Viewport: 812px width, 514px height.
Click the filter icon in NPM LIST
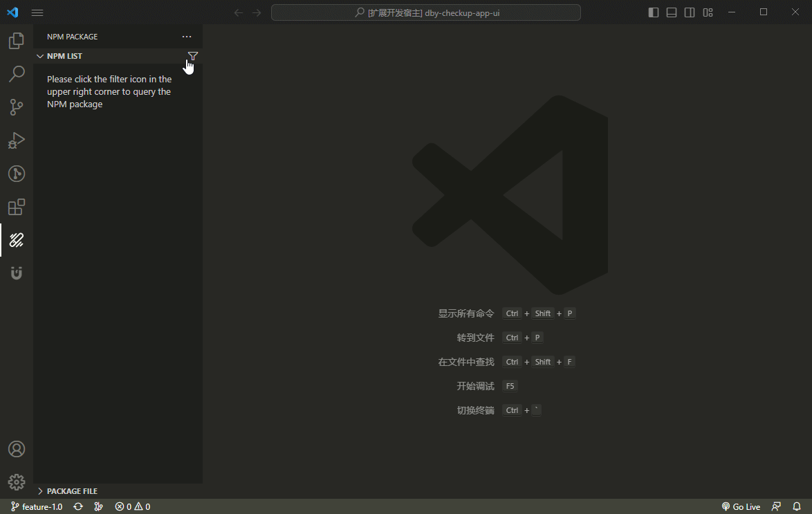[193, 56]
